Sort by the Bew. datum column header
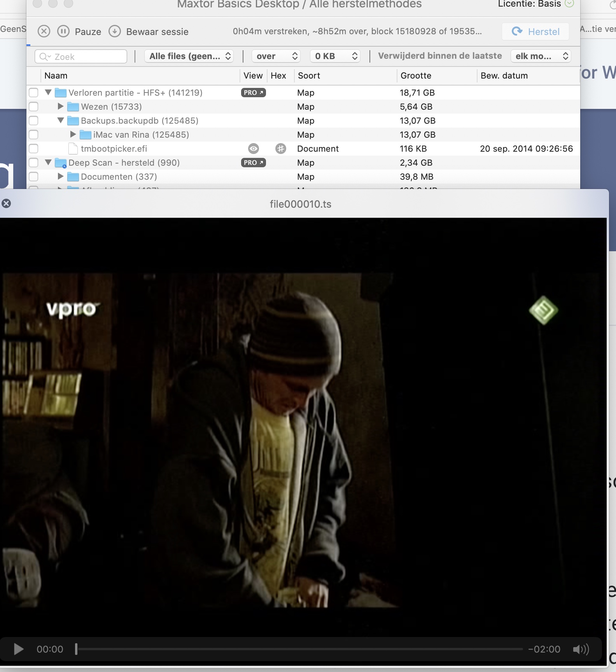616x672 pixels. (504, 75)
